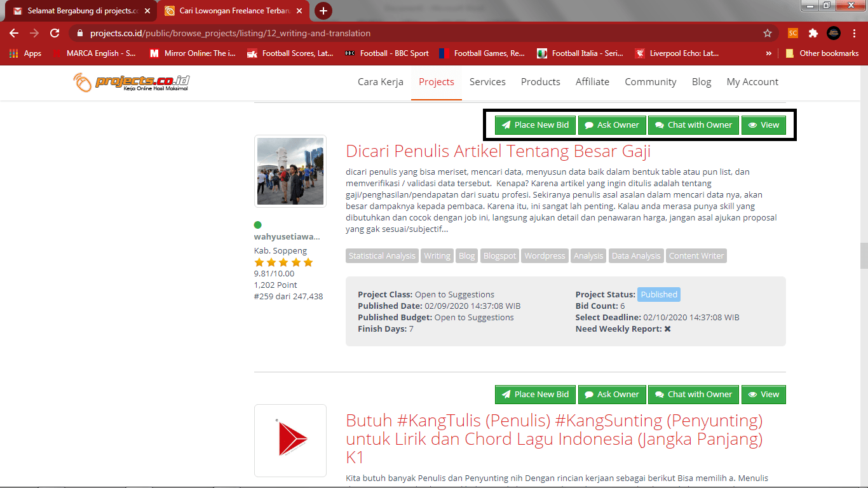Click the SC account avatar in the toolbar

792,32
